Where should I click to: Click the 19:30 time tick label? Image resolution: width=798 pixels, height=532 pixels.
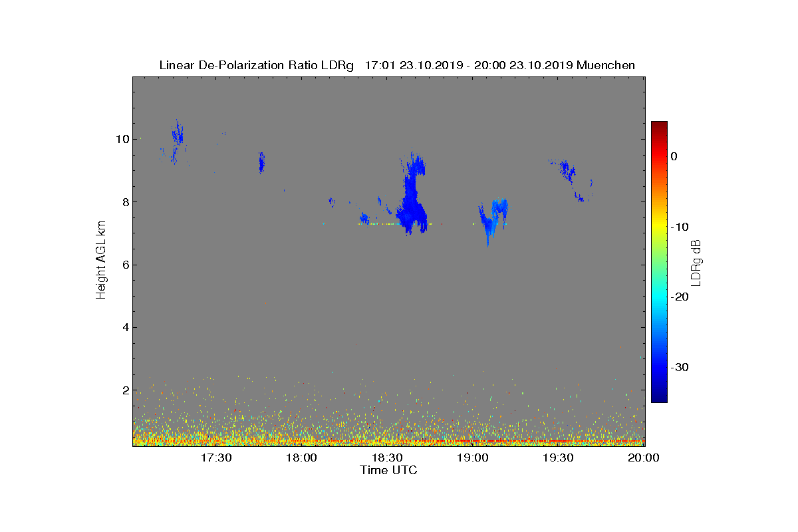(559, 458)
